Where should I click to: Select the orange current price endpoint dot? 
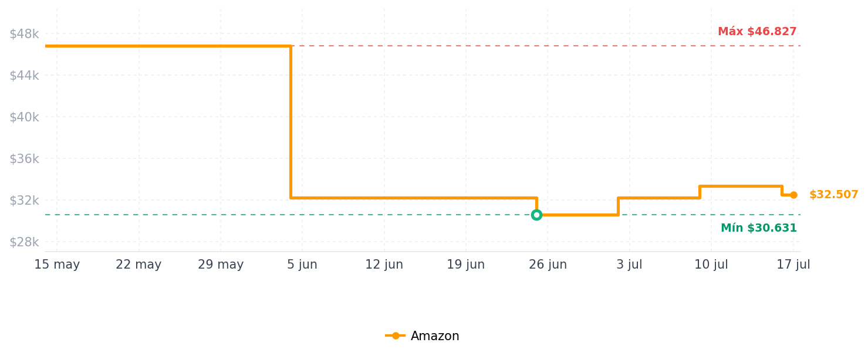click(x=793, y=195)
